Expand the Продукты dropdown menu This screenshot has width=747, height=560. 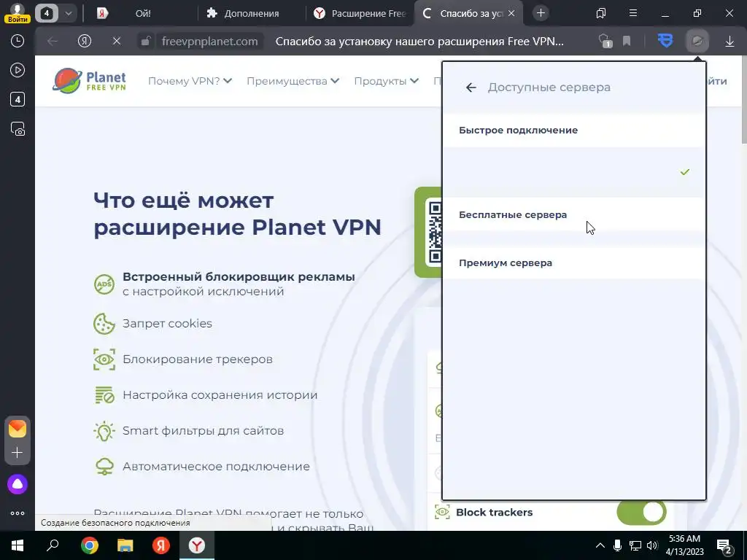point(386,81)
